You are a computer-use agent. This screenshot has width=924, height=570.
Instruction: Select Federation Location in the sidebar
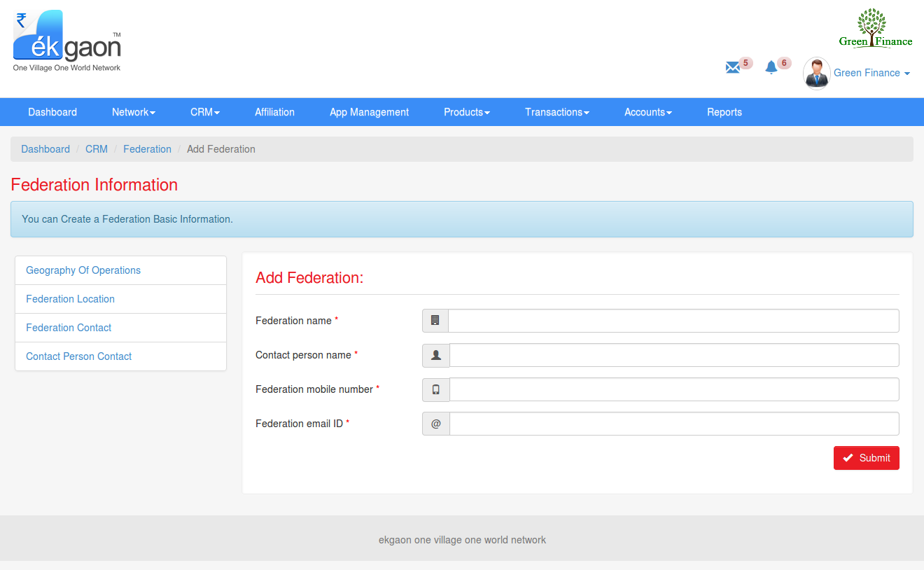[120, 299]
